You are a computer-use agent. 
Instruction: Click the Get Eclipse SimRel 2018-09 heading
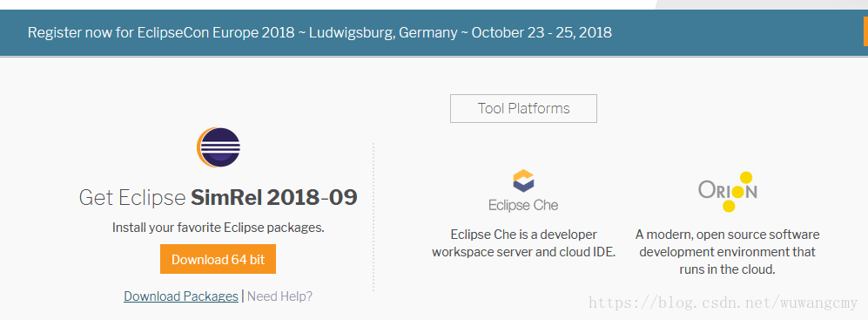pos(219,197)
